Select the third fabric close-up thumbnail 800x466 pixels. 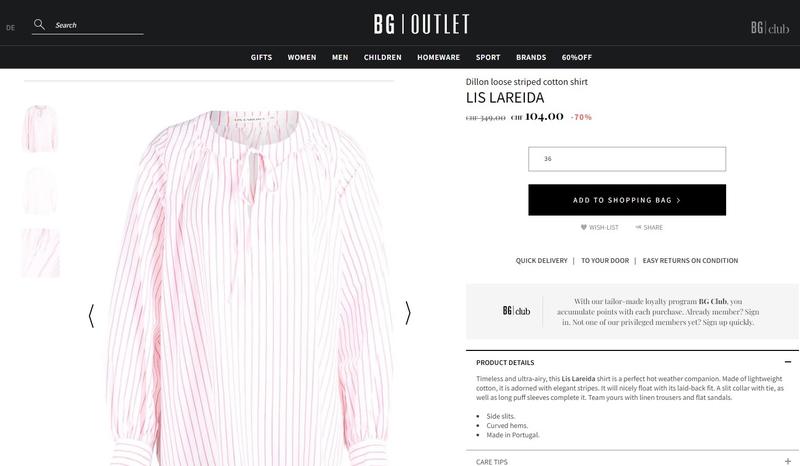[41, 253]
